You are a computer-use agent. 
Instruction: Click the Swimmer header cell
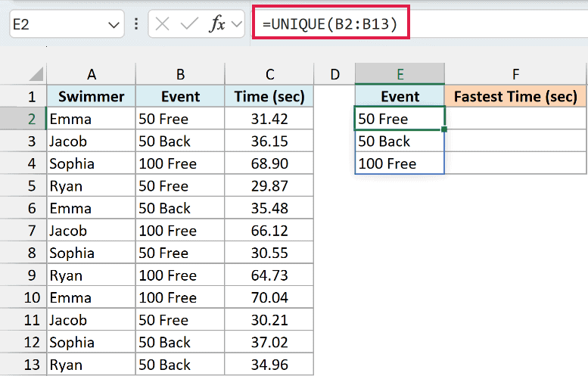91,96
